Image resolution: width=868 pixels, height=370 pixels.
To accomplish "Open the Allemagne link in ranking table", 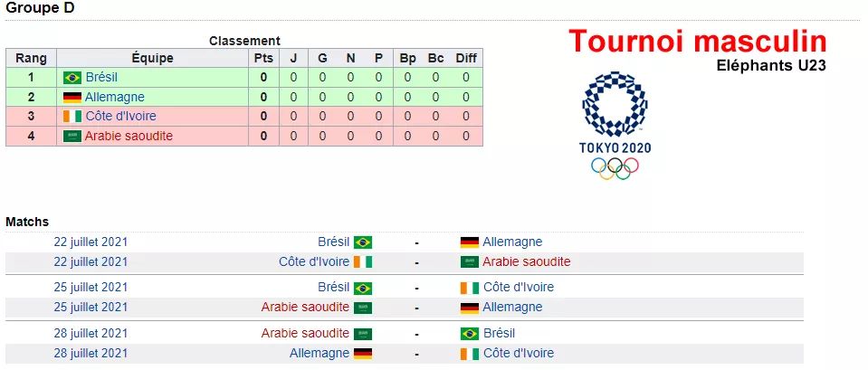I will coord(115,98).
